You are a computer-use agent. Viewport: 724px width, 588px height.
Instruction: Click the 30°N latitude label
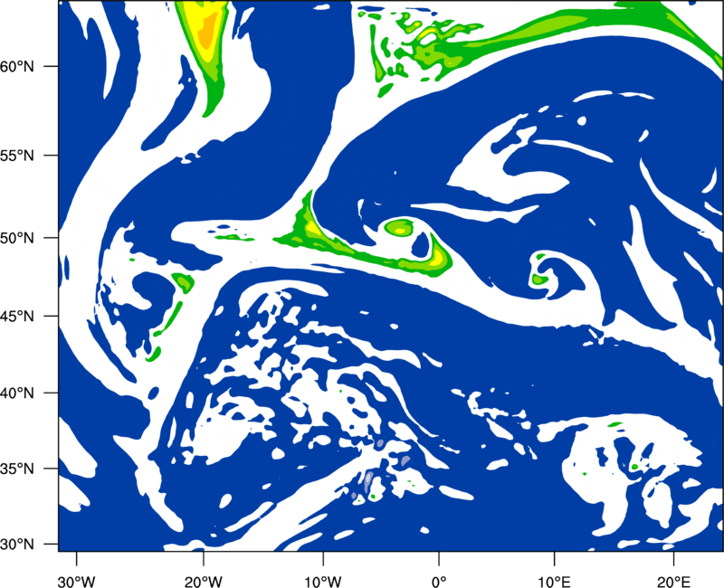coord(17,545)
